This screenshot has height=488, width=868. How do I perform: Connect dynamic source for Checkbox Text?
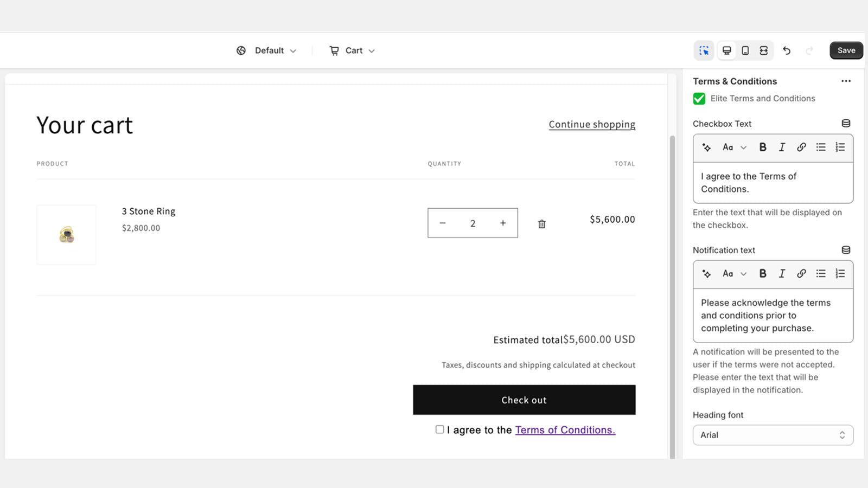(845, 123)
